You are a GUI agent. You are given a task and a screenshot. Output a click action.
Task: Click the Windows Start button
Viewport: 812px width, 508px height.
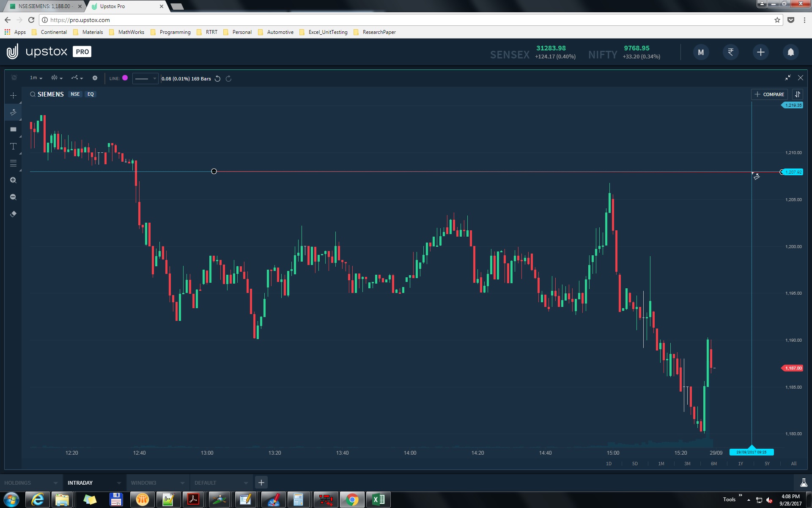(11, 500)
